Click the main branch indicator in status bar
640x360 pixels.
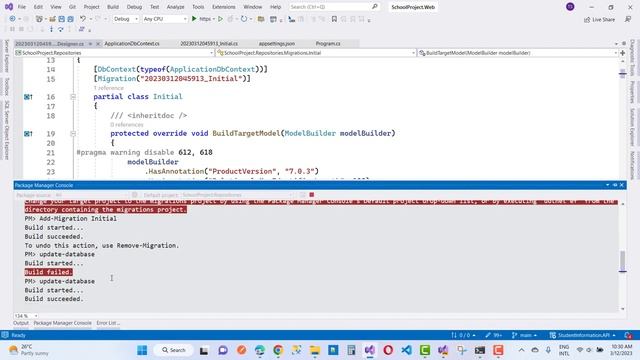[x=525, y=335]
